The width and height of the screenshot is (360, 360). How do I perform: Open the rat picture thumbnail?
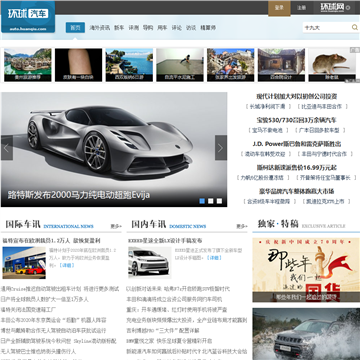click(332, 65)
